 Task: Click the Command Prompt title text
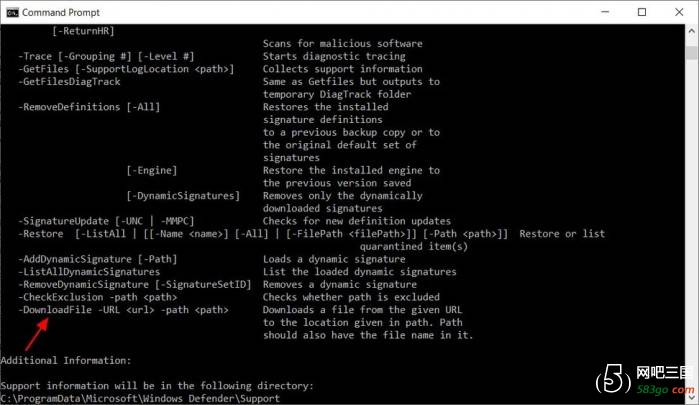[61, 13]
